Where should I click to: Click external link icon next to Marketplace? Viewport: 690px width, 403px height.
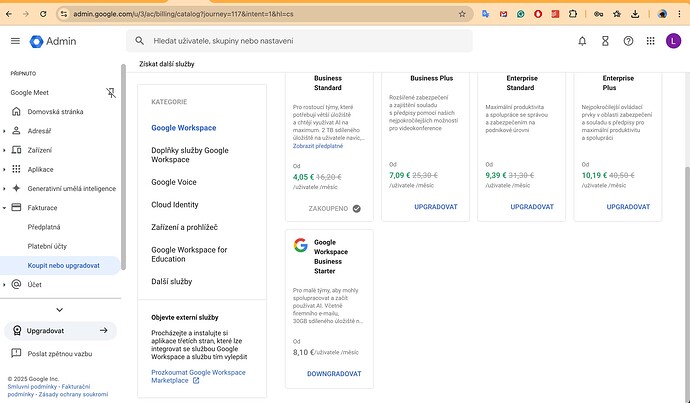[196, 381]
